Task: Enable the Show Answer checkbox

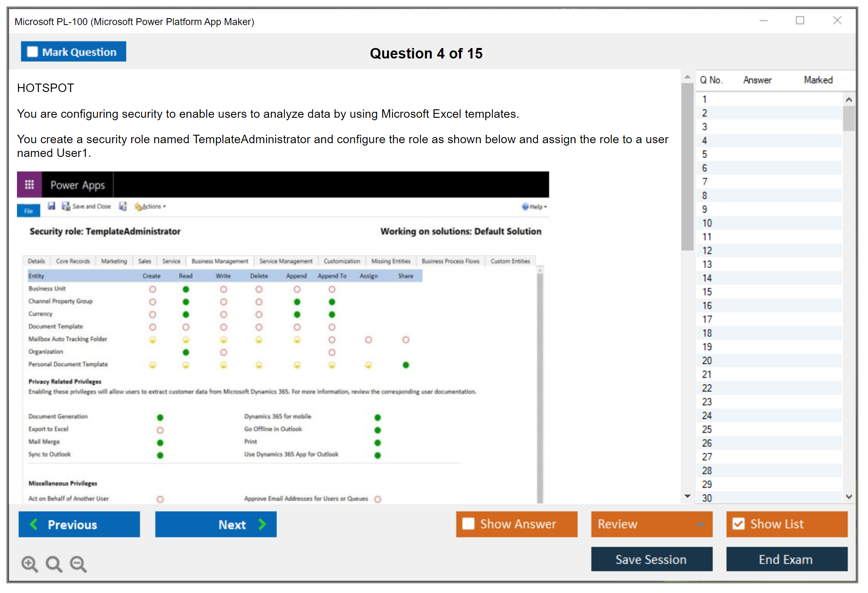Action: (468, 524)
